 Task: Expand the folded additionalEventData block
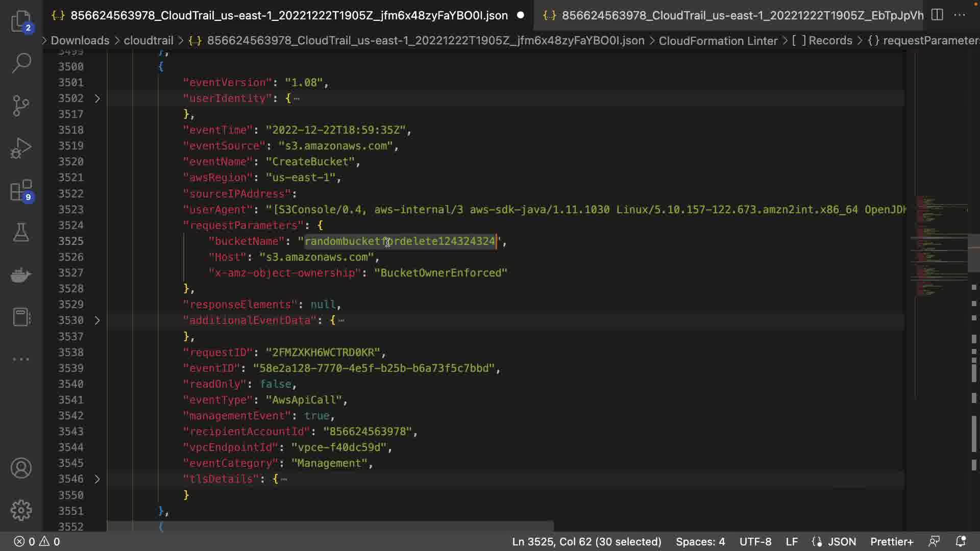97,320
